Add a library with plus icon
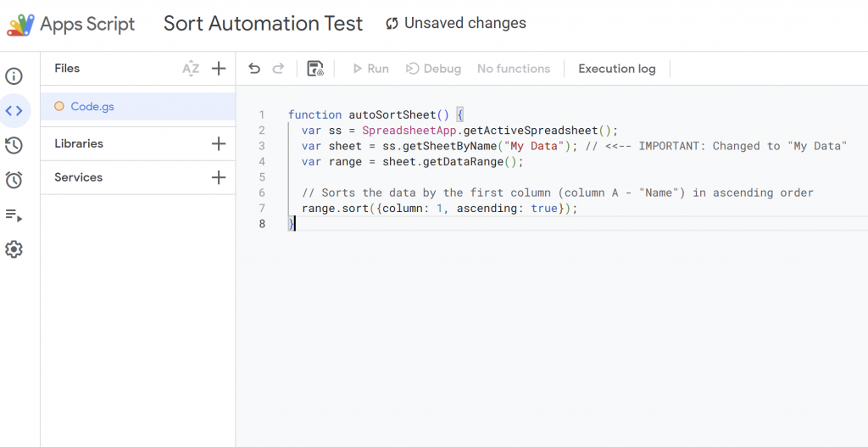This screenshot has width=868, height=447. [219, 143]
